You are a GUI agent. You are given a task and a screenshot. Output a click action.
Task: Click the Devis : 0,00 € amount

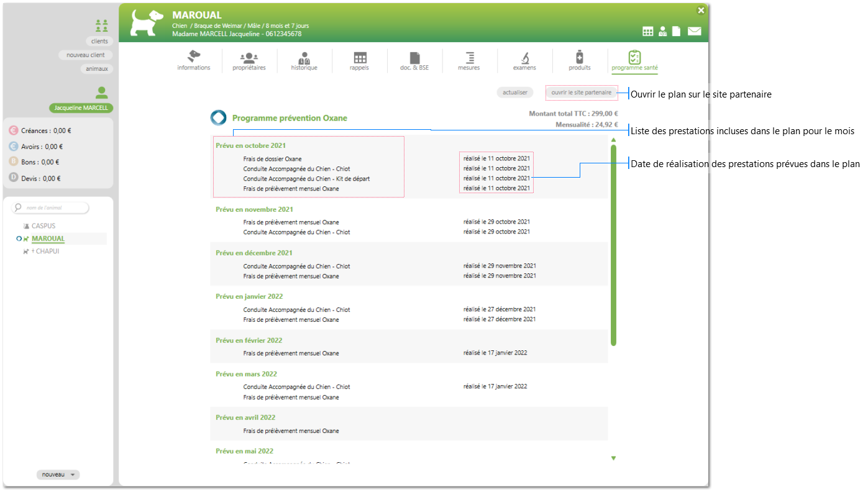tap(42, 179)
